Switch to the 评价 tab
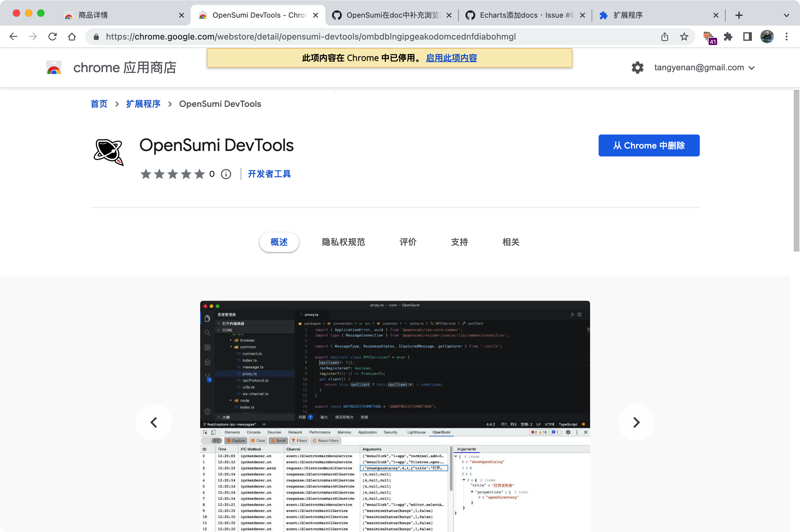The image size is (800, 532). pyautogui.click(x=408, y=242)
